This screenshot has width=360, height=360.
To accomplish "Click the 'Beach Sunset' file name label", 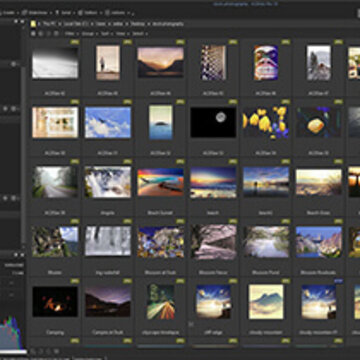I will (160, 213).
